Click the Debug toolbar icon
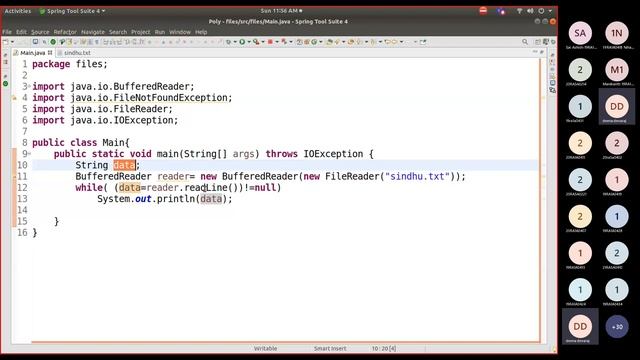The height and width of the screenshot is (360, 640). point(228,42)
